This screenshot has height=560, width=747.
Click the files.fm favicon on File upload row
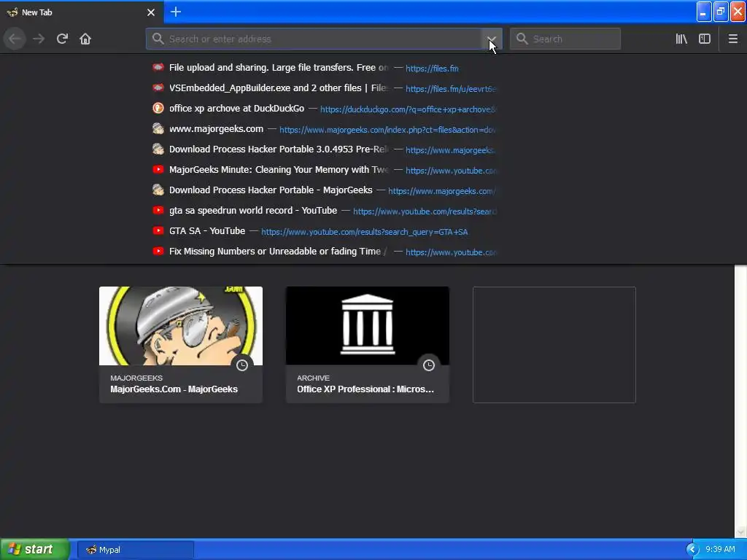pyautogui.click(x=158, y=67)
